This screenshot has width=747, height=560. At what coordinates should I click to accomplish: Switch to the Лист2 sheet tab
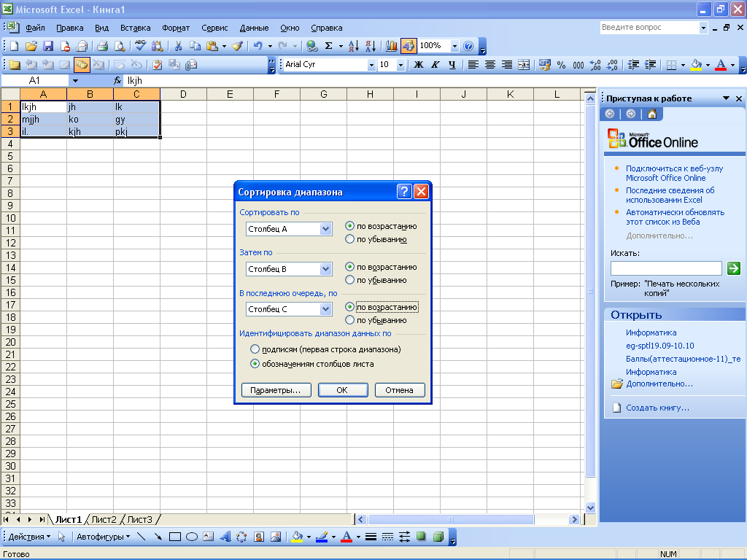coord(104,519)
